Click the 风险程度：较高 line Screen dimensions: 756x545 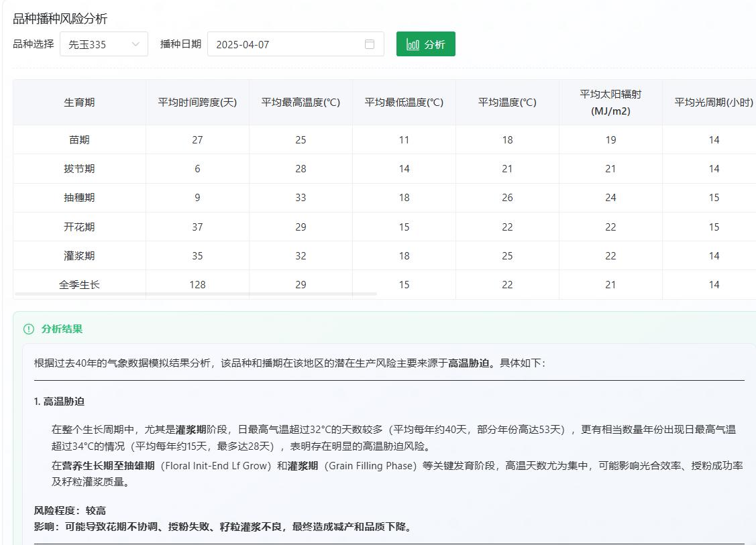click(70, 510)
